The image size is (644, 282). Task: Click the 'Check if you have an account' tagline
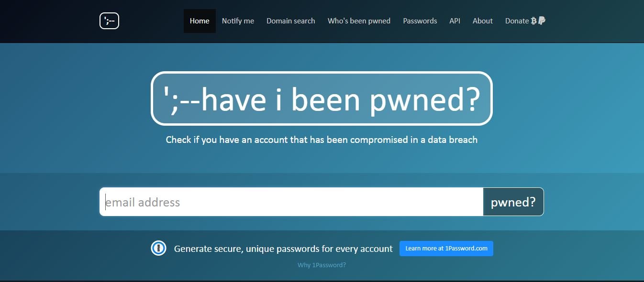[x=322, y=140]
